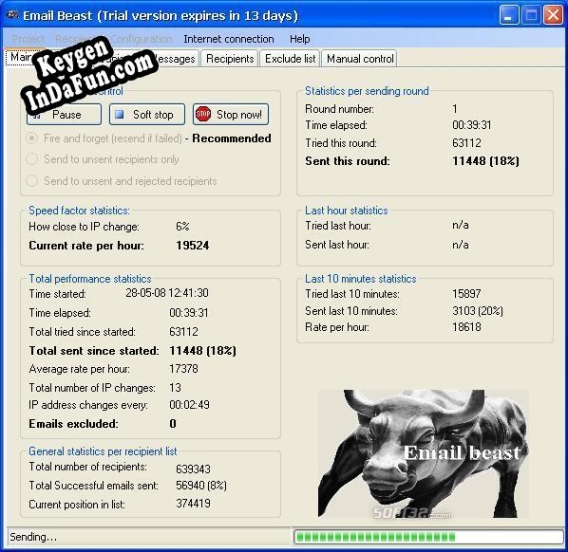This screenshot has width=568, height=552.
Task: Click the Total number of recipients value 639343
Action: 193,469
